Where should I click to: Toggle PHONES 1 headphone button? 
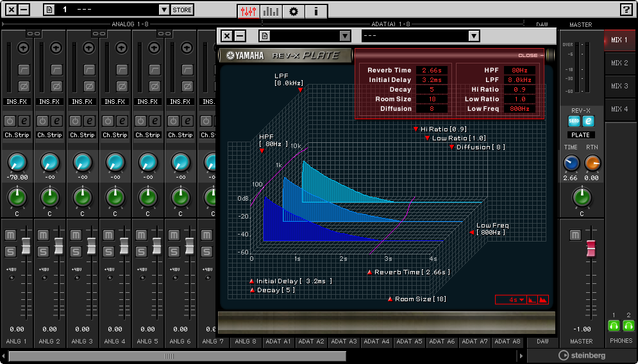(x=614, y=326)
